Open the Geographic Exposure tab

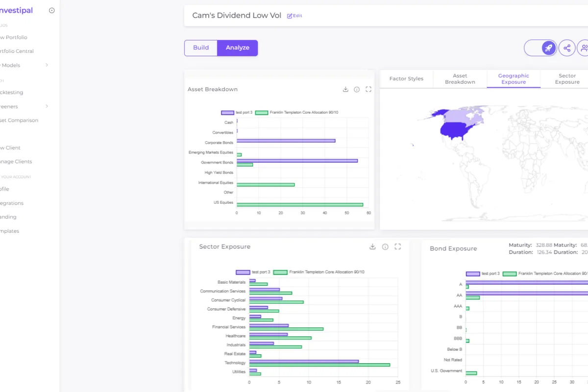(513, 79)
